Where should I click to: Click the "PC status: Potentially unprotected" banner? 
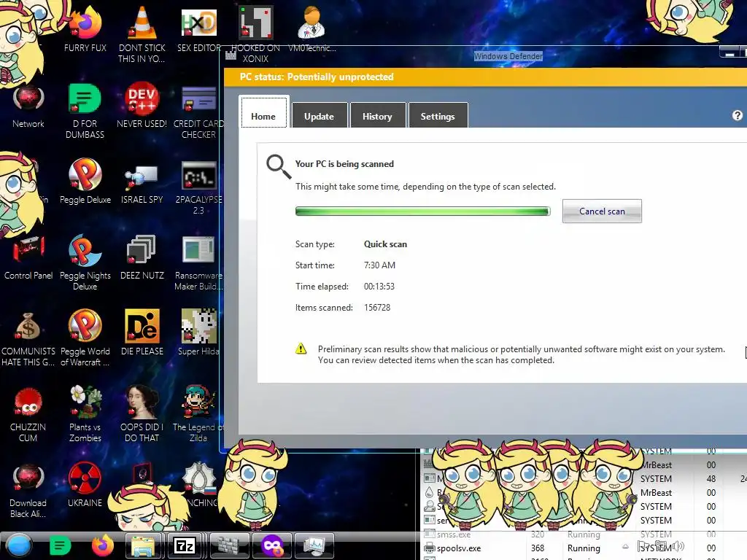coord(317,77)
